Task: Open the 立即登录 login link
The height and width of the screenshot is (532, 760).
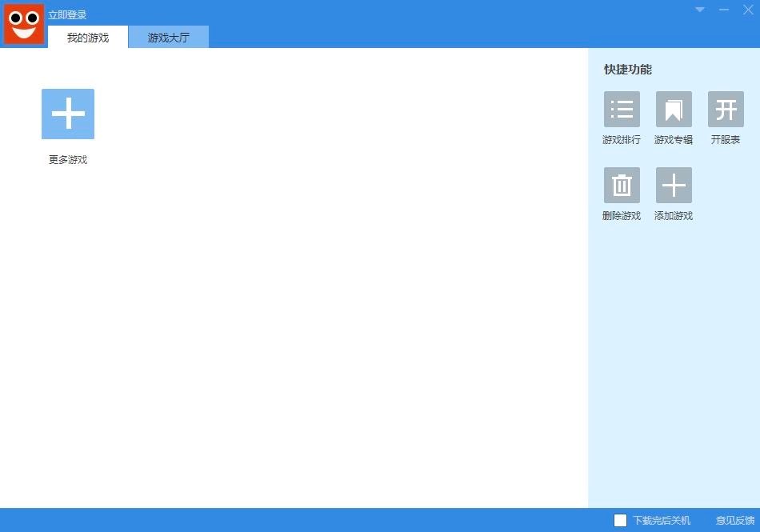Action: (67, 15)
